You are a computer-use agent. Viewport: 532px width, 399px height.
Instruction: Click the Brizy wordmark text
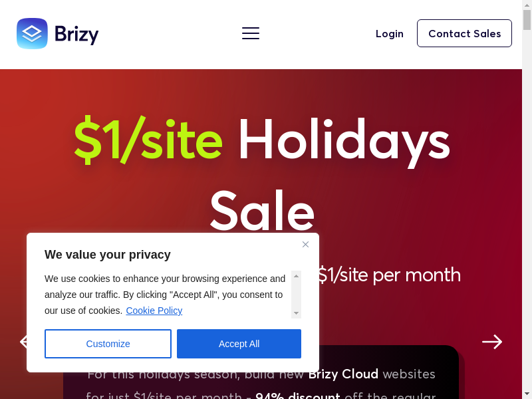(76, 33)
